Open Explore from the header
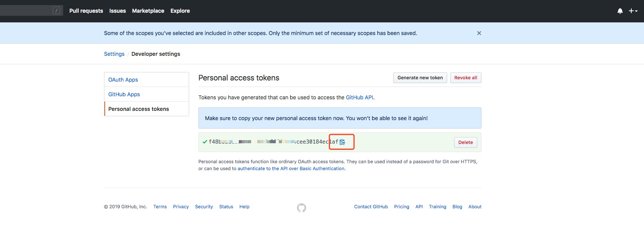Screen dimensions: 644x231 180,11
